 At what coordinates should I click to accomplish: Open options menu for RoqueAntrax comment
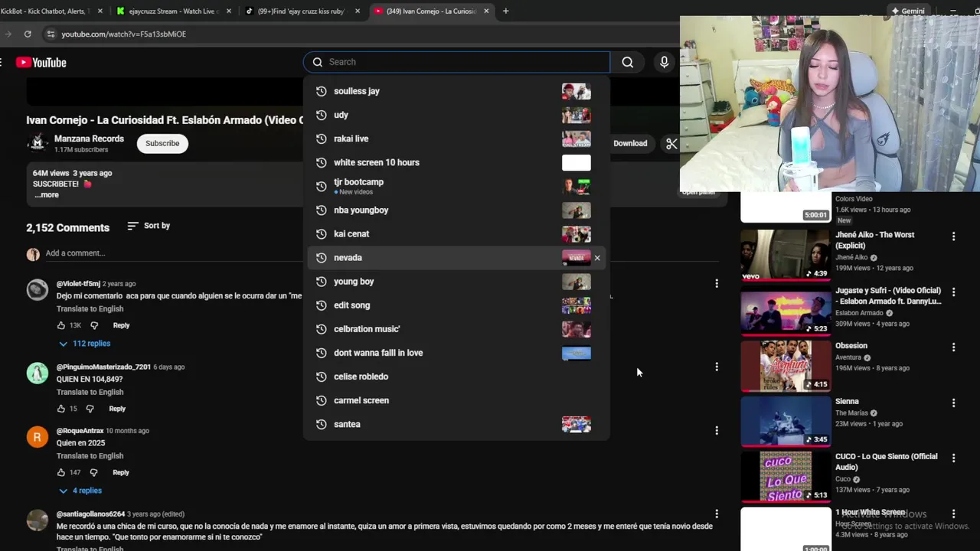pos(717,430)
